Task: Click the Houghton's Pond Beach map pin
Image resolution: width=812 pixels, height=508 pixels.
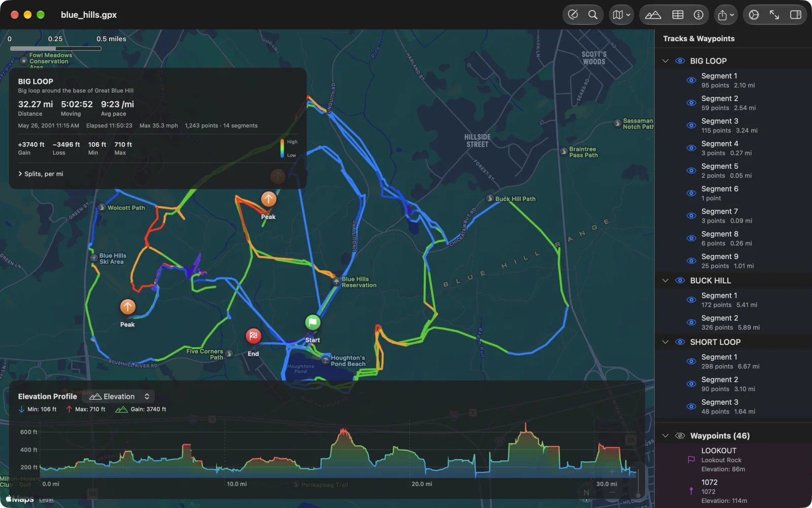Action: click(326, 360)
